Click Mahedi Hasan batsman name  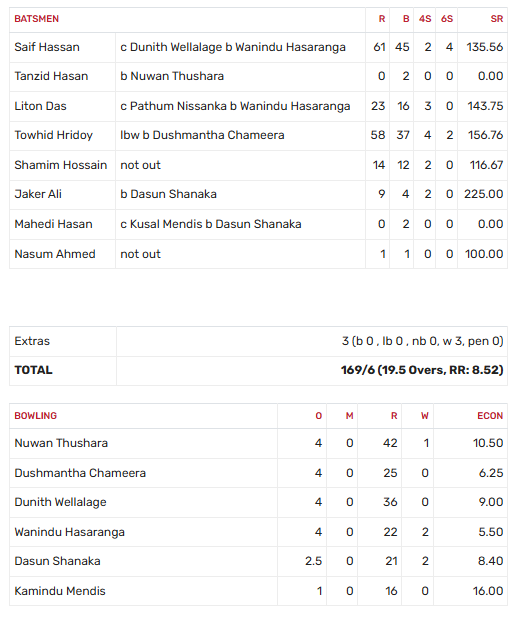pyautogui.click(x=54, y=224)
